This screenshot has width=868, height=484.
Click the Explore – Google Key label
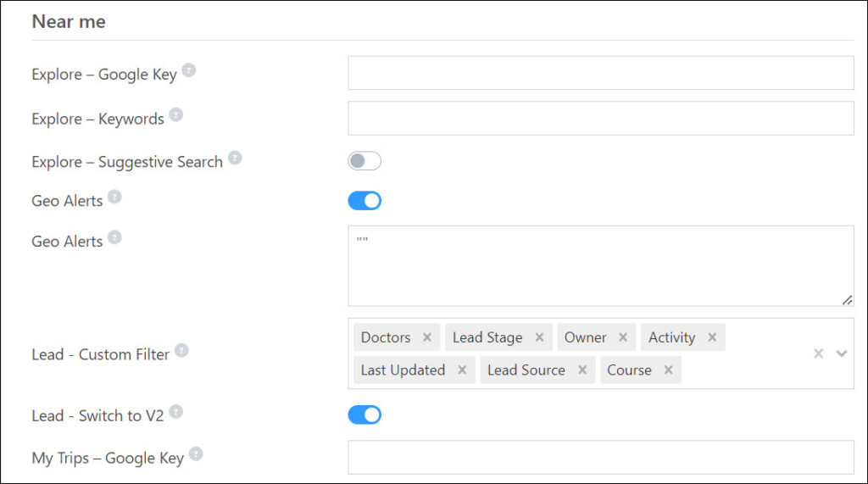104,75
